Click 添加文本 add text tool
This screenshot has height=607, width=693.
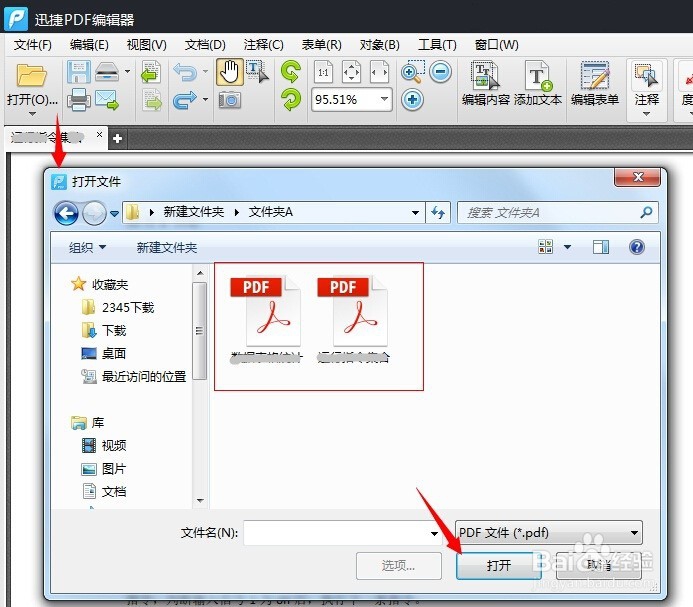pyautogui.click(x=538, y=84)
